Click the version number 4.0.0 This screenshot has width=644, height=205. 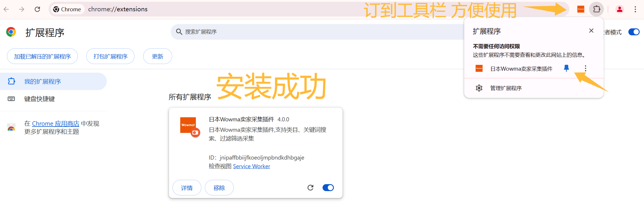[x=283, y=119]
